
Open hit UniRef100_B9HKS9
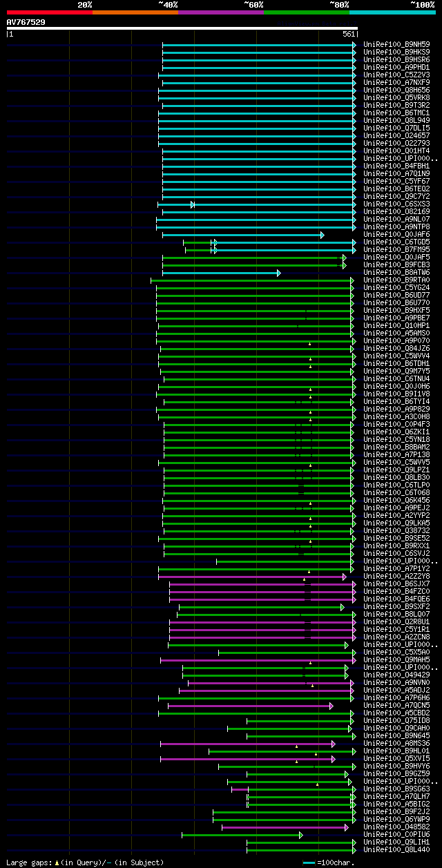[396, 52]
